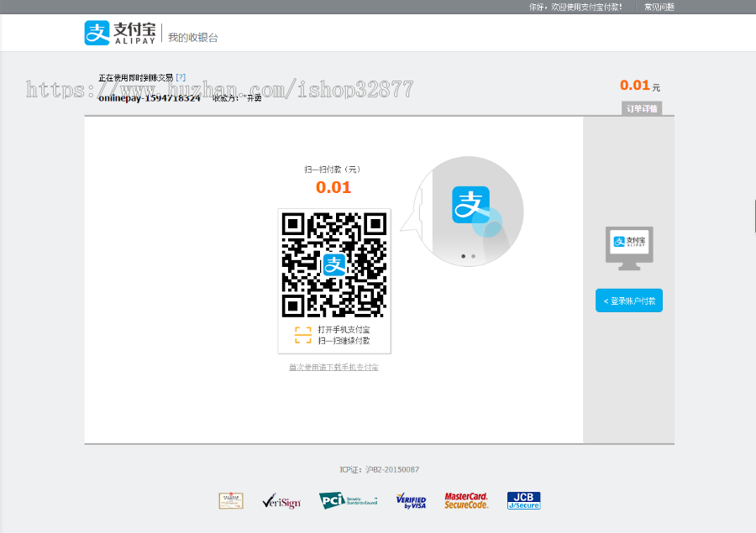Click the computer monitor Alipay icon
This screenshot has width=756, height=533.
coord(629,248)
